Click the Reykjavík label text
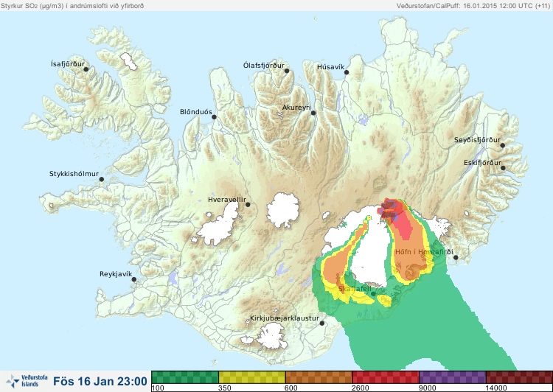 tap(116, 274)
